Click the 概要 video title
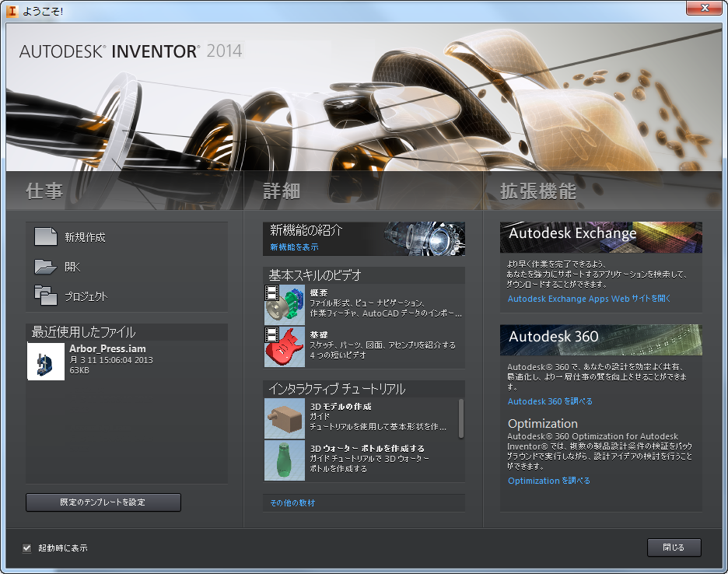The width and height of the screenshot is (728, 574). [319, 292]
